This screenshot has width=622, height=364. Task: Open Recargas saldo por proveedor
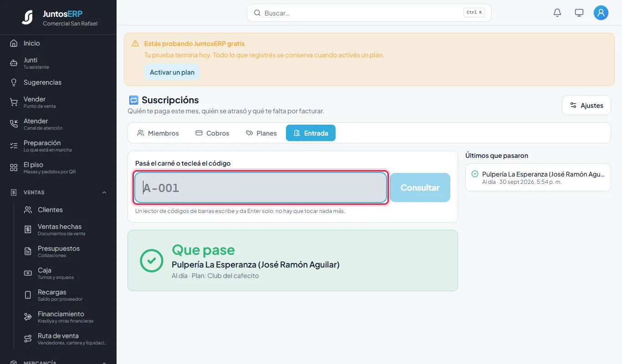[66, 295]
